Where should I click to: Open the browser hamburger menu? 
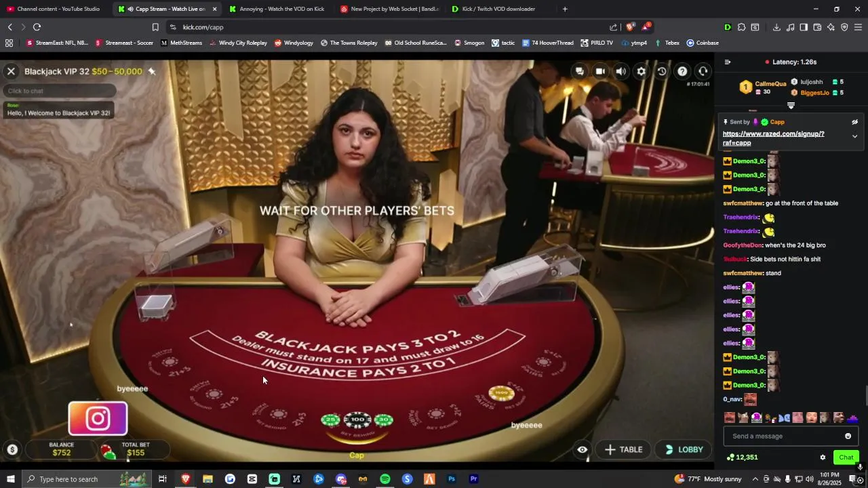[858, 27]
